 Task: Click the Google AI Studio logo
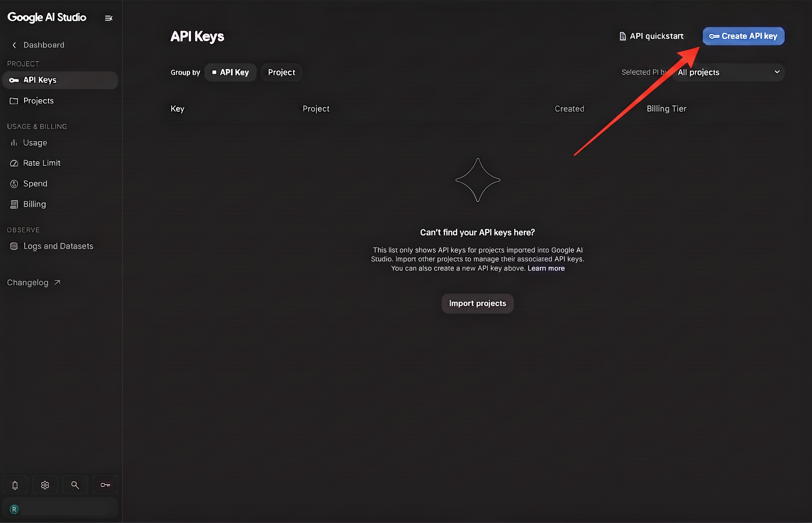[47, 17]
